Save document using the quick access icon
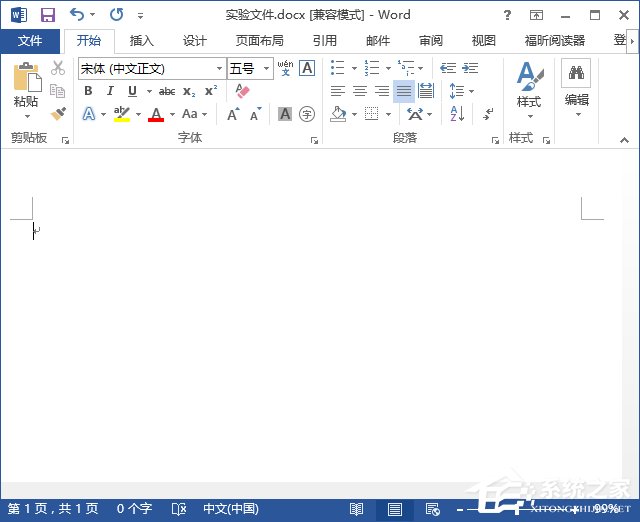Image resolution: width=640 pixels, height=522 pixels. 47,15
